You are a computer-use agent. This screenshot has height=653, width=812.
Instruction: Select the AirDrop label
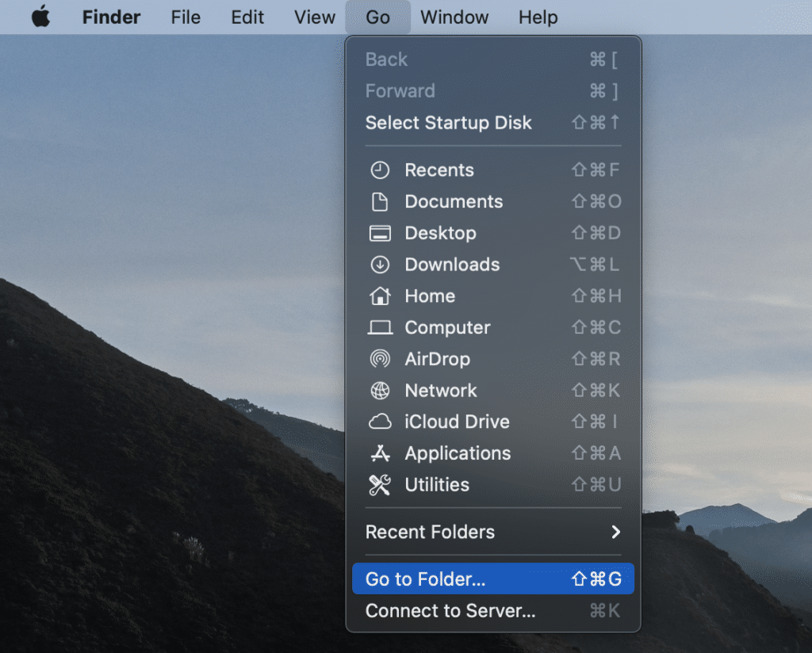click(x=438, y=359)
